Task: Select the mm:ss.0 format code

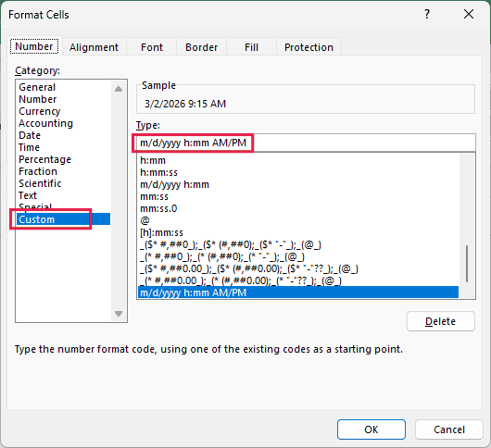Action: click(298, 208)
